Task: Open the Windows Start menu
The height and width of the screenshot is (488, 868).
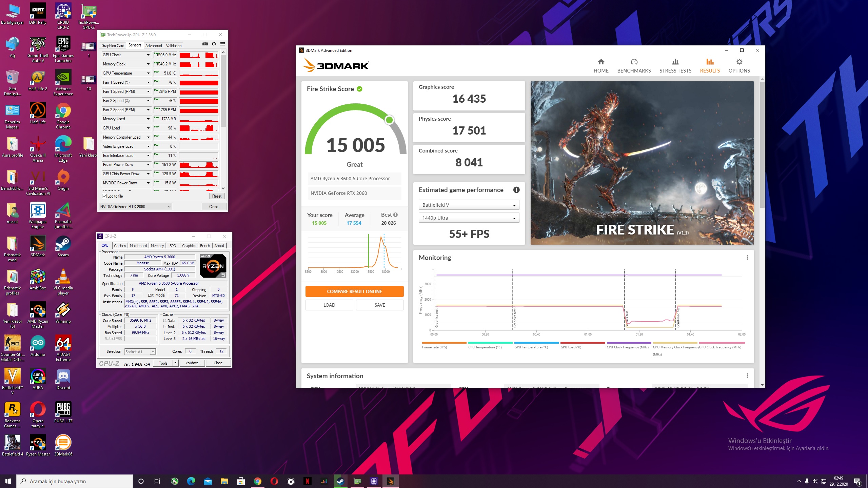Action: [x=8, y=481]
